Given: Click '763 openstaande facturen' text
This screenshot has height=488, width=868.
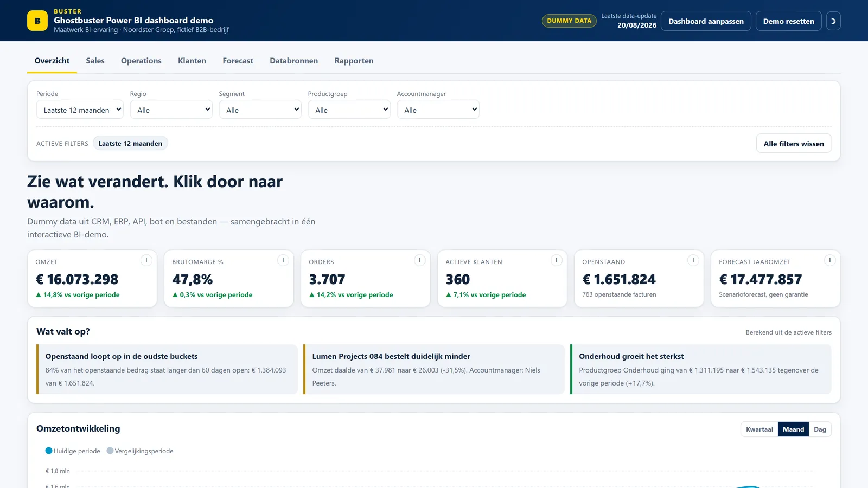Looking at the screenshot, I should click(619, 294).
